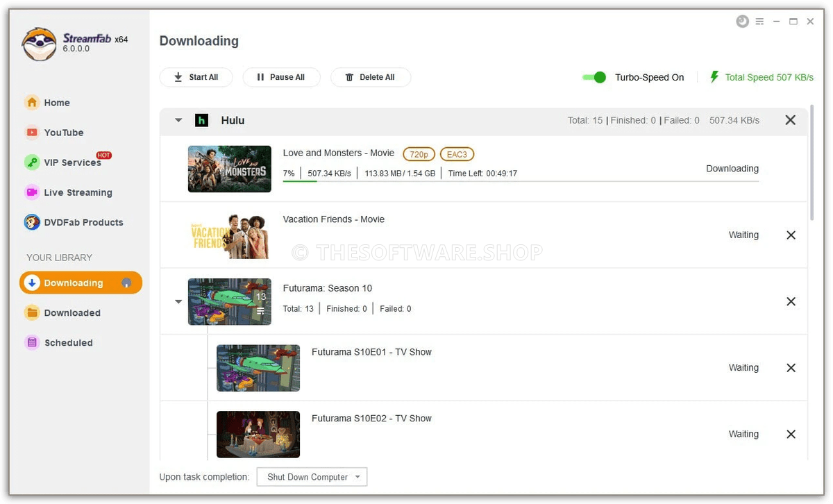The image size is (833, 504).
Task: Click the EAC3 audio badge
Action: pos(457,154)
